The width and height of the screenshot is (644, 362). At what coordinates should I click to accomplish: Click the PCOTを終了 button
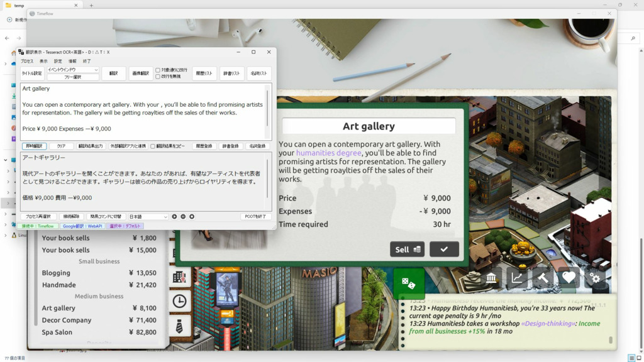255,216
